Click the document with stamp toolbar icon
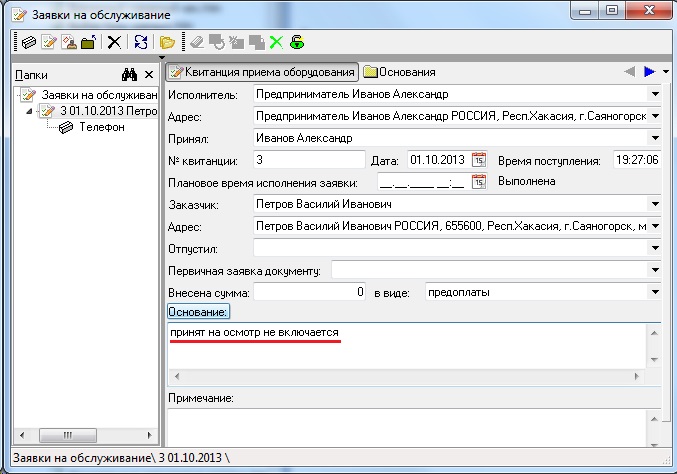The image size is (677, 474). (69, 42)
